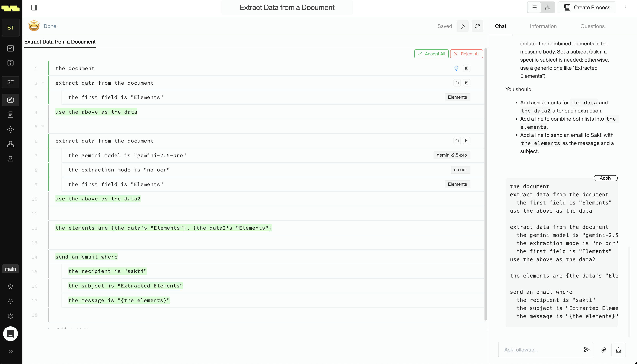Open the Questions tab
637x364 pixels.
tap(592, 26)
